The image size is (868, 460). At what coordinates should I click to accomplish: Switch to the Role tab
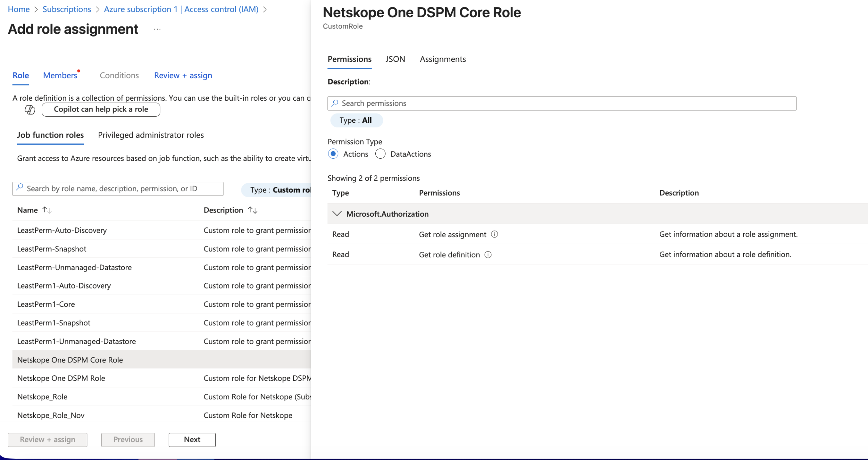[x=21, y=75]
